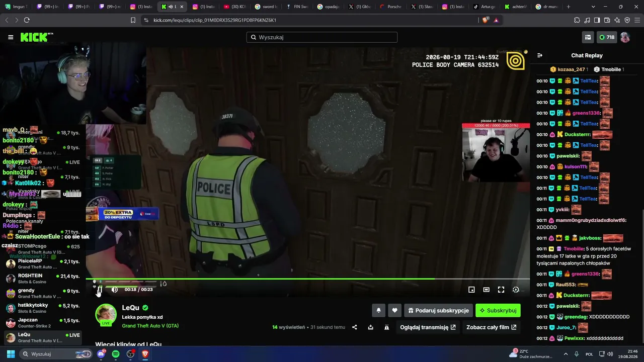This screenshot has height=362, width=644.
Task: Open Brave Leo AI assistant
Action: [x=617, y=20]
